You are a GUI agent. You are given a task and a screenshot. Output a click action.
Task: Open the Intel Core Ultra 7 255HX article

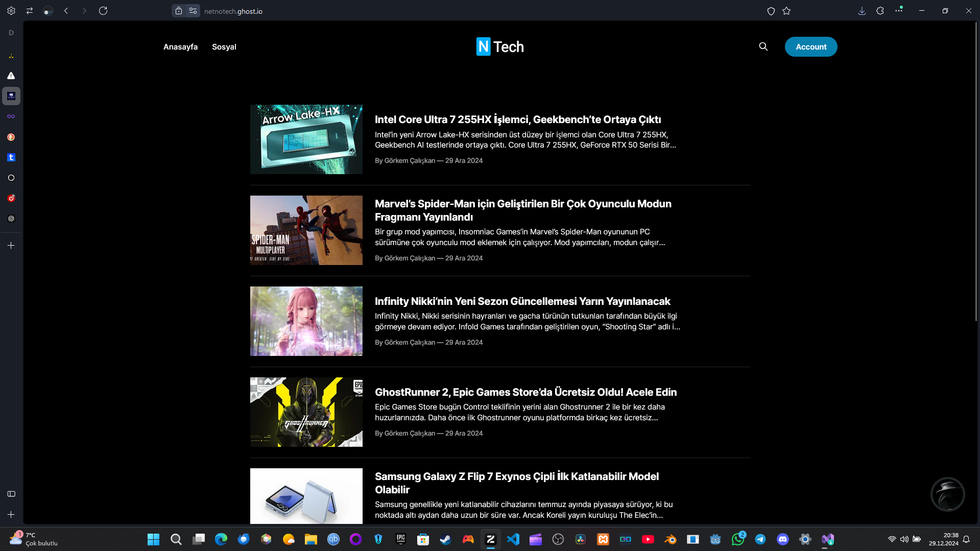(x=518, y=119)
